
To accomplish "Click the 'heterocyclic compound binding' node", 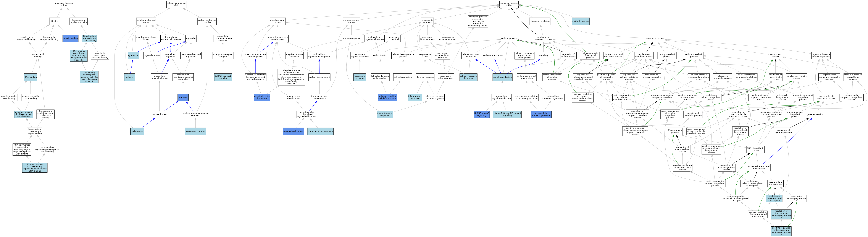I will pyautogui.click(x=49, y=38).
